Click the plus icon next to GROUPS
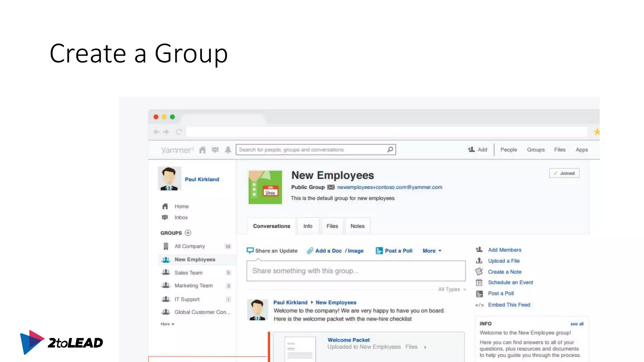The width and height of the screenshot is (644, 362). pyautogui.click(x=188, y=233)
